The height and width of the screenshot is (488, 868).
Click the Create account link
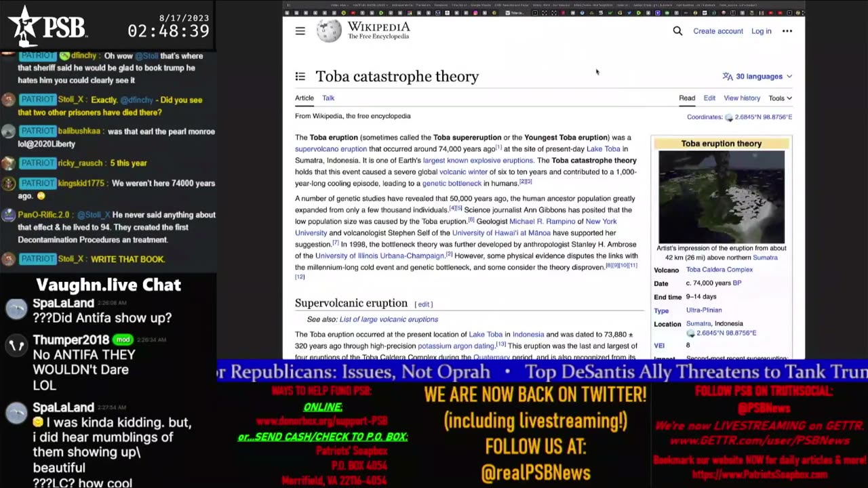(718, 31)
